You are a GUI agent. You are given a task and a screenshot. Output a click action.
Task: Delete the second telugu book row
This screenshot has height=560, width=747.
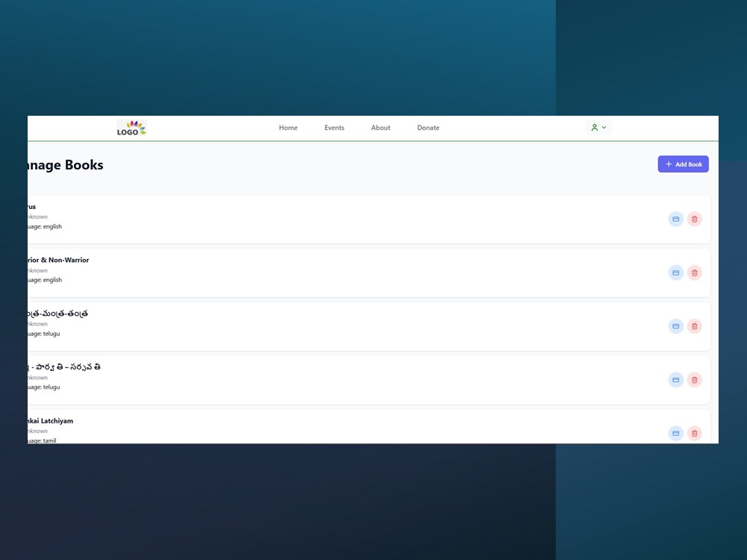click(695, 380)
